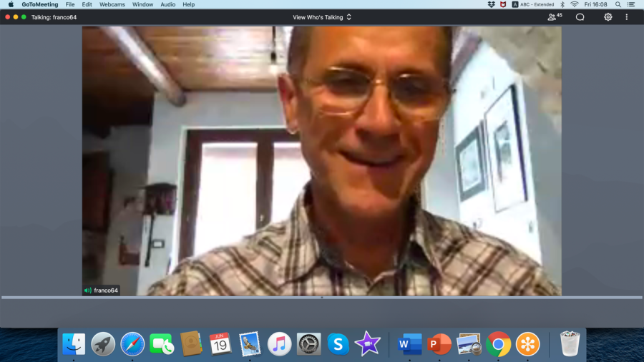This screenshot has height=362, width=644.
Task: Toggle Wi-Fi from the menu bar icon
Action: click(x=574, y=4)
